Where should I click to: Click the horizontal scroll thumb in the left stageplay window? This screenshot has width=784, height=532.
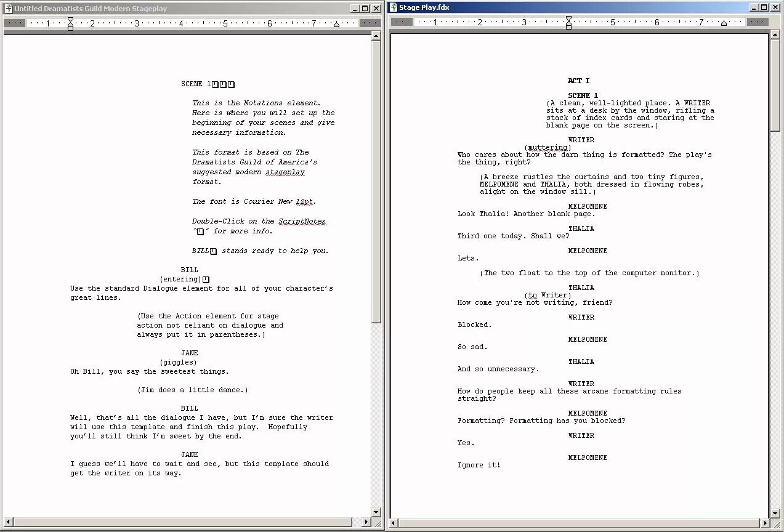tap(183, 522)
